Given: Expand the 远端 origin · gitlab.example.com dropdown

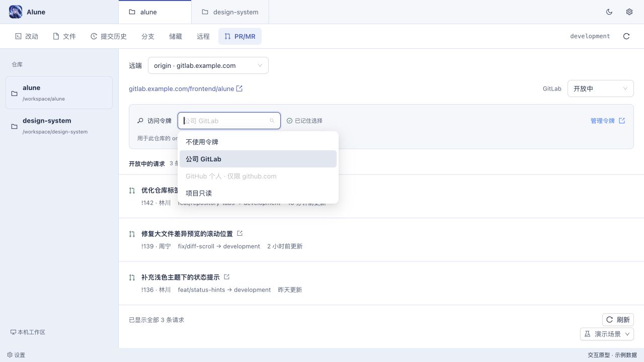Looking at the screenshot, I should 208,65.
